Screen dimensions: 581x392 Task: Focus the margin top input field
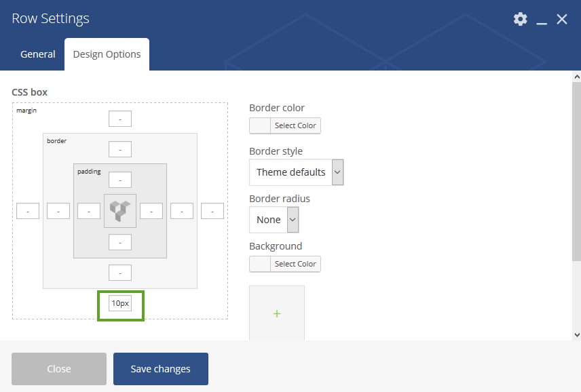pos(120,119)
